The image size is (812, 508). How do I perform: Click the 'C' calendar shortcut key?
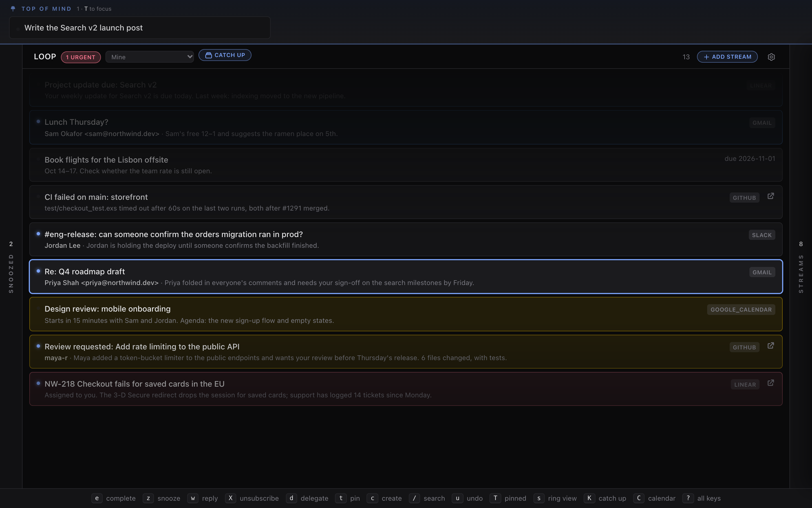click(639, 498)
